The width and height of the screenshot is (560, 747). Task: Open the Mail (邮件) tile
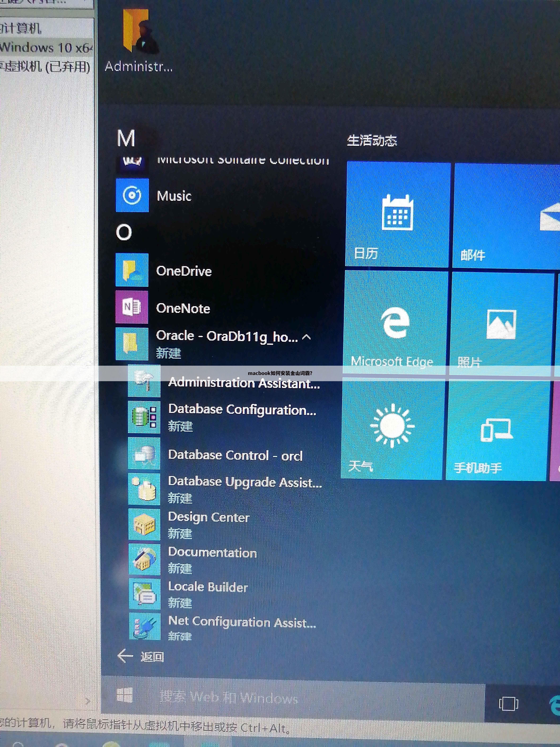click(506, 216)
